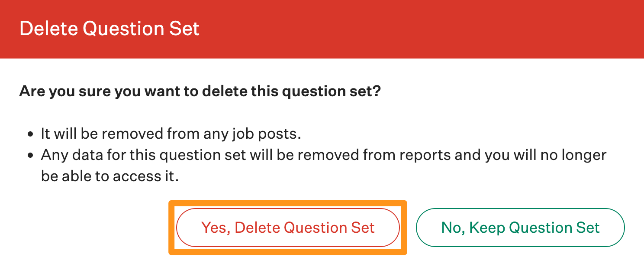This screenshot has height=267, width=644.
Task: Click No, Keep Question Set label text
Action: click(x=520, y=227)
